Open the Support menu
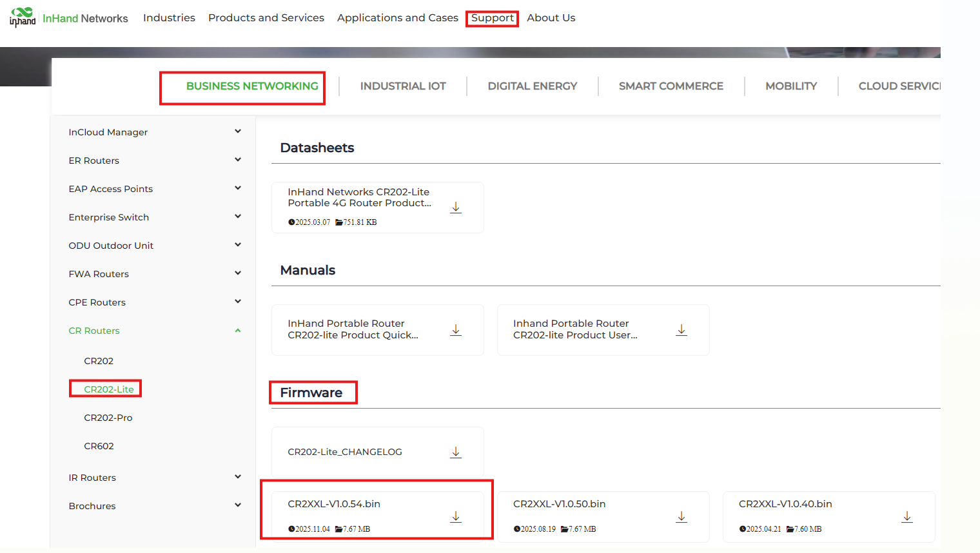The width and height of the screenshot is (980, 553). point(492,18)
